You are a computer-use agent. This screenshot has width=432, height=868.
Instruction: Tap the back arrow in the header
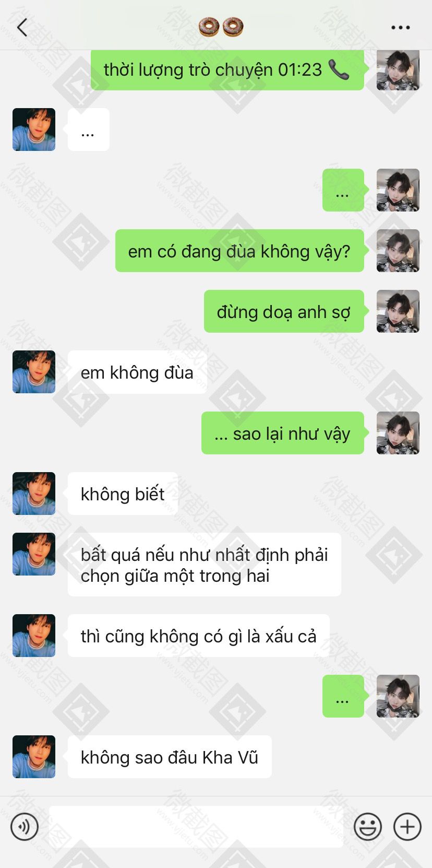[22, 27]
